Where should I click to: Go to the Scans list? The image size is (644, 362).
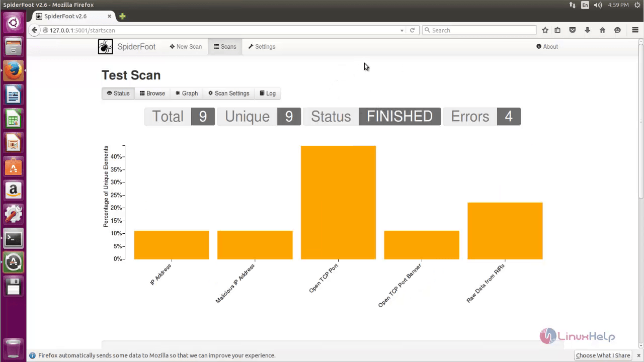(225, 47)
